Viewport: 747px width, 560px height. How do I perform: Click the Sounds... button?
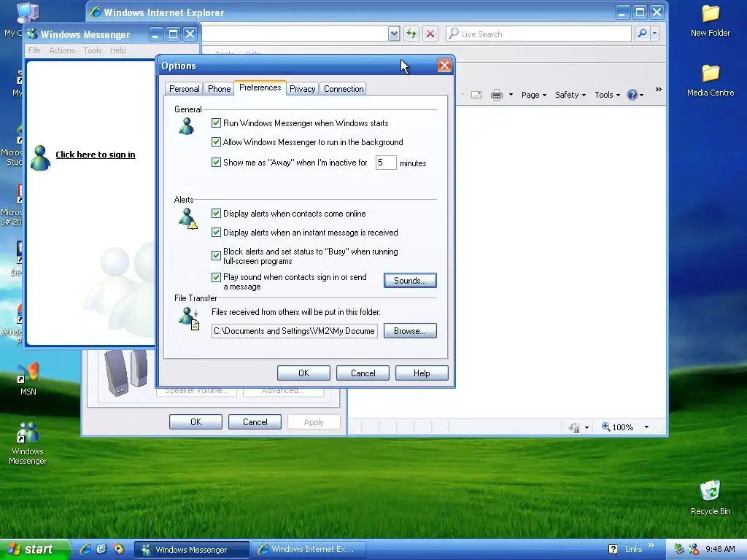click(410, 281)
